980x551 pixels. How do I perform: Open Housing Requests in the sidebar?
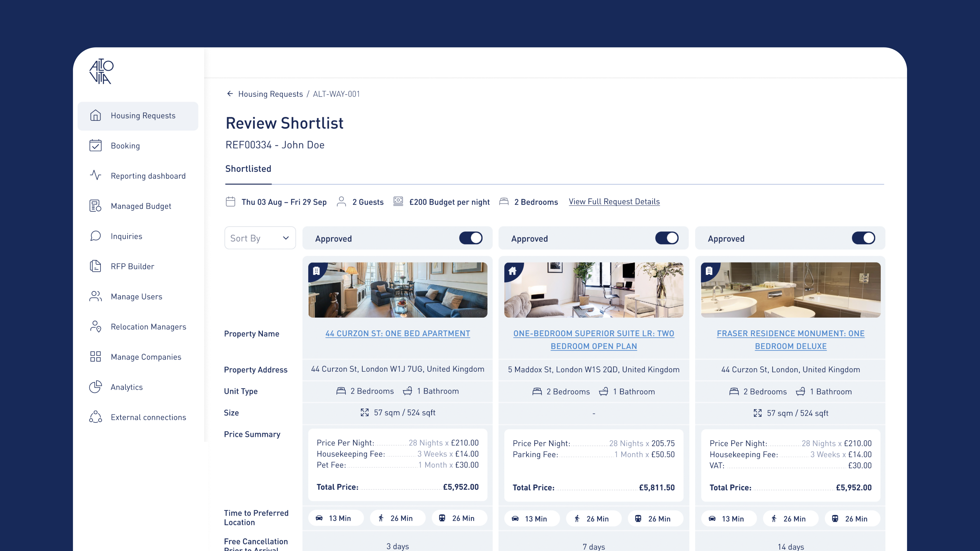(138, 116)
